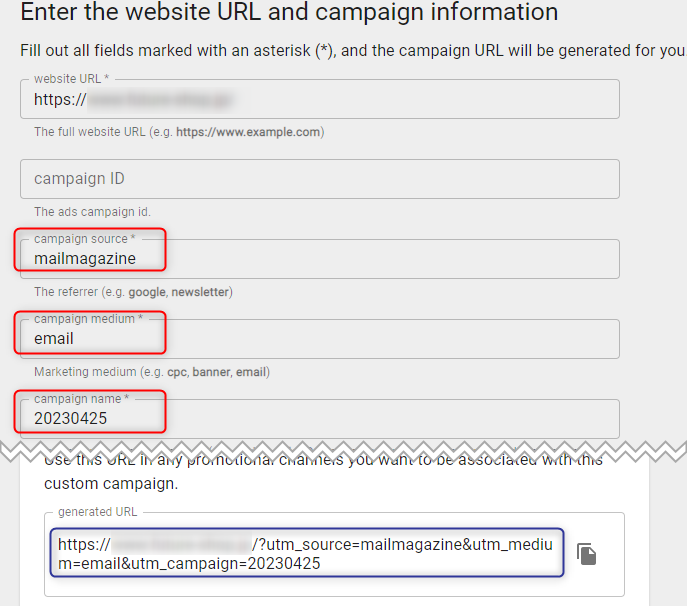Image resolution: width=687 pixels, height=606 pixels.
Task: Edit the campaign medium field containing email
Action: (320, 339)
